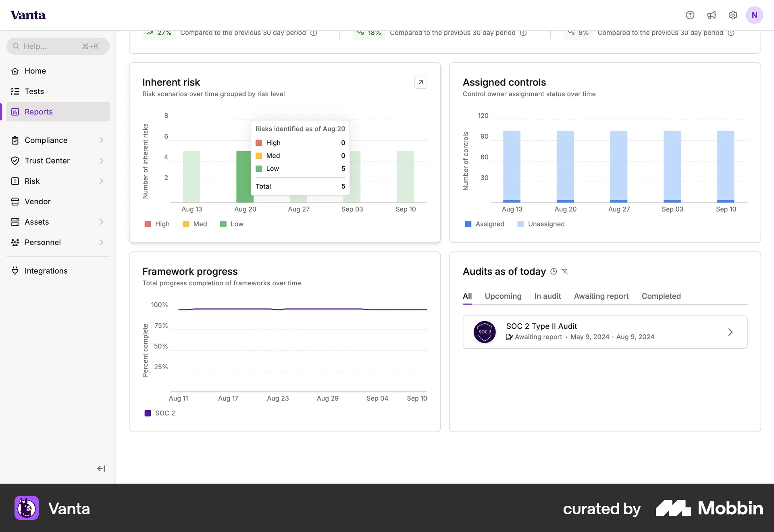Toggle the Low legend in Inherent risk chart

(x=232, y=224)
